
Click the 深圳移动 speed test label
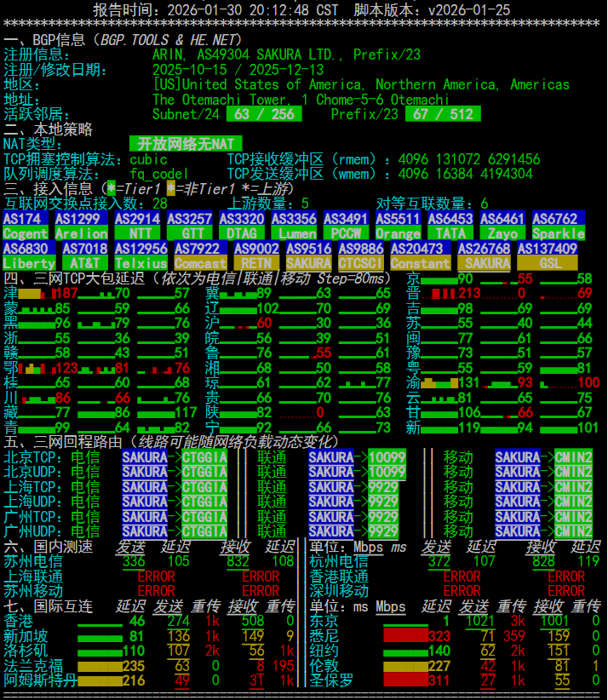pos(339,591)
